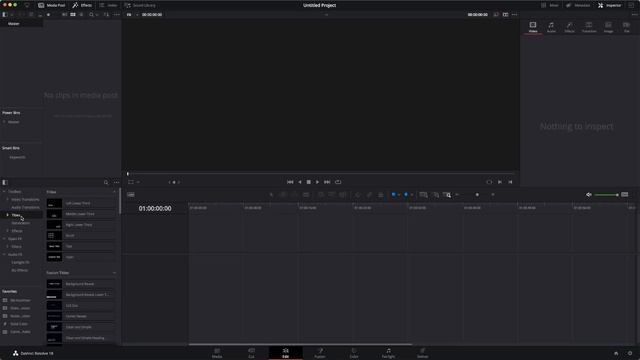Select Audio Transitions category
640x360 pixels.
(25, 207)
